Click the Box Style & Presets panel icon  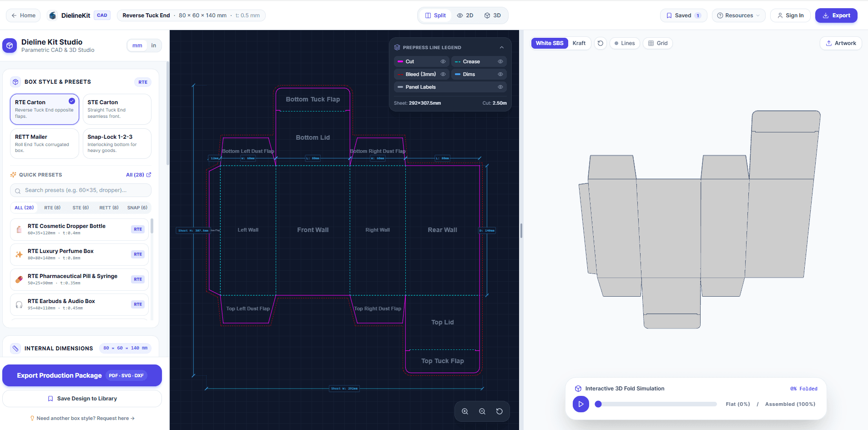[15, 82]
